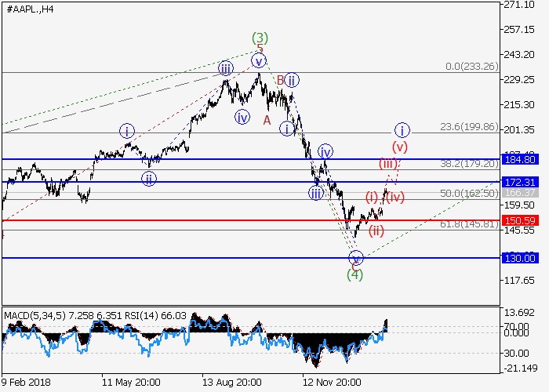
Task: Click the gray 166.37 current price tag
Action: click(x=520, y=193)
